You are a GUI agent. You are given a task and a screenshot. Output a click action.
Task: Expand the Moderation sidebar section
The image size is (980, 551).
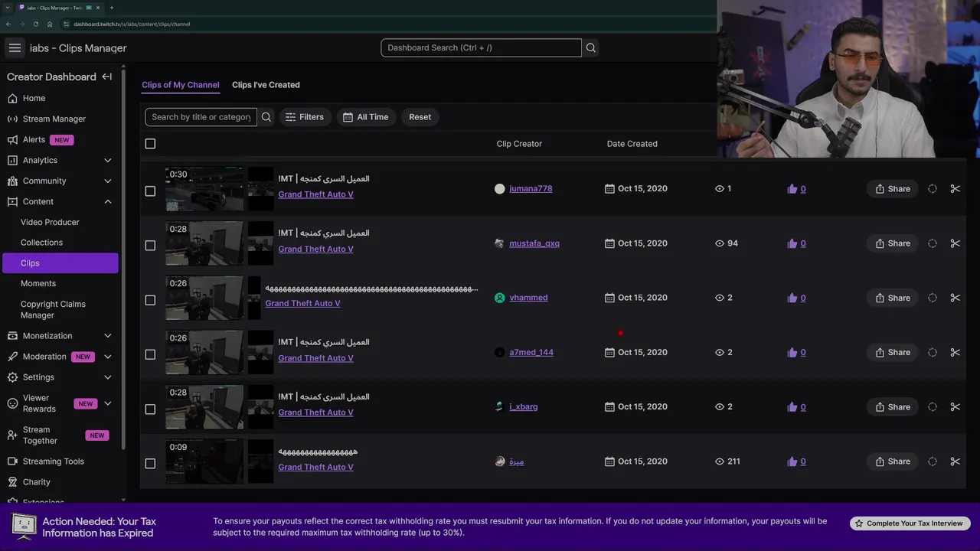(107, 357)
